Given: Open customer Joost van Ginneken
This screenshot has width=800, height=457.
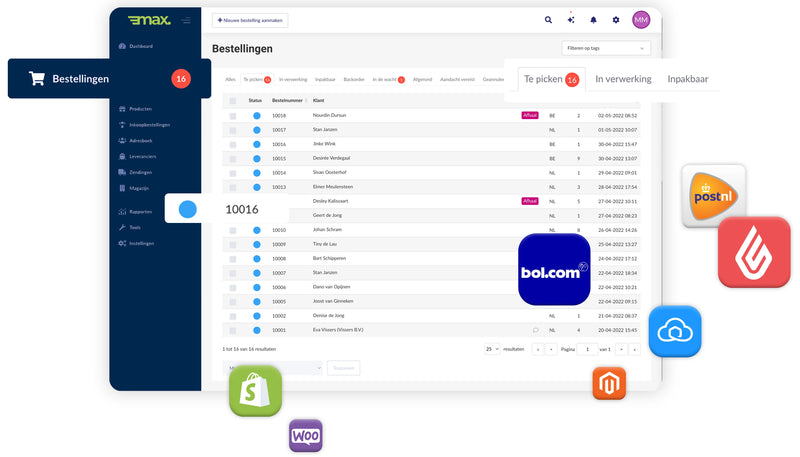Looking at the screenshot, I should pyautogui.click(x=333, y=301).
